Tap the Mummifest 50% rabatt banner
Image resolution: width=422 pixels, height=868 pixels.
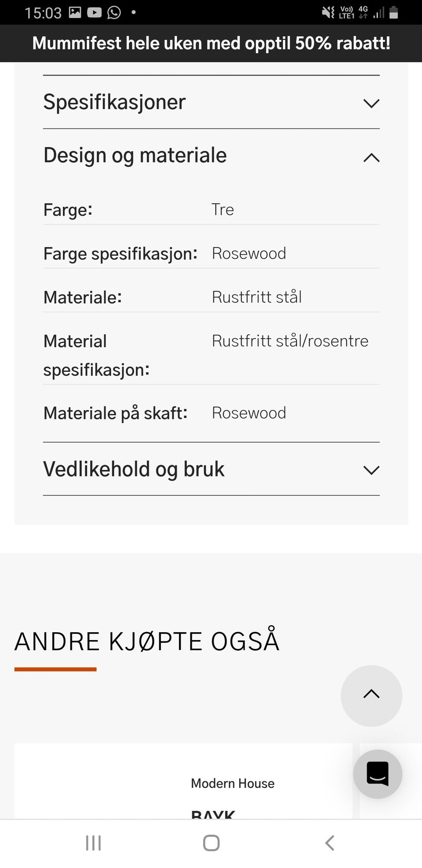(211, 43)
